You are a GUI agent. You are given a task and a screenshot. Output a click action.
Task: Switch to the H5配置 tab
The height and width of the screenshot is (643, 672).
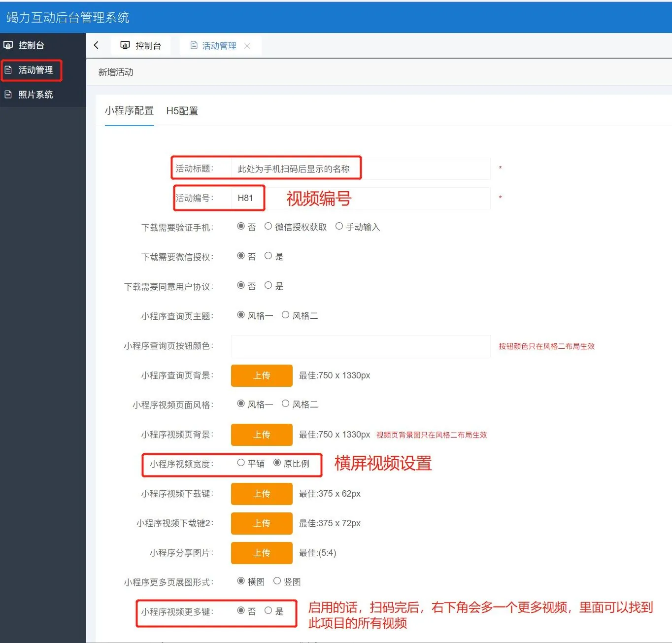coord(182,111)
